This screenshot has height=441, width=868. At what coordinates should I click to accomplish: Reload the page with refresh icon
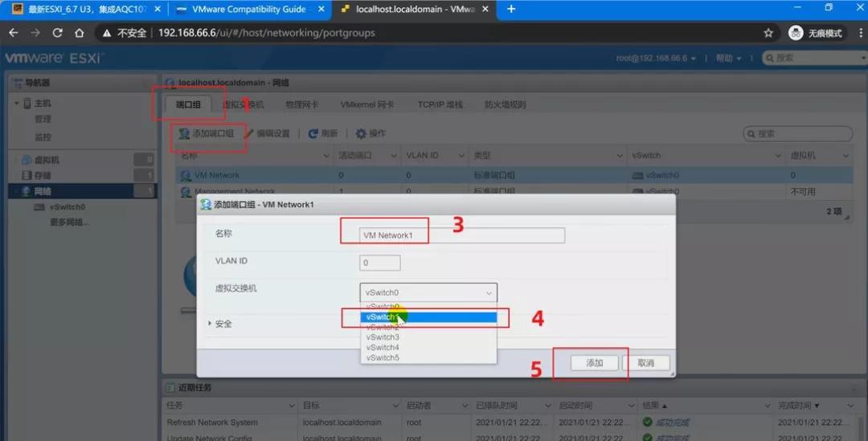tap(58, 33)
